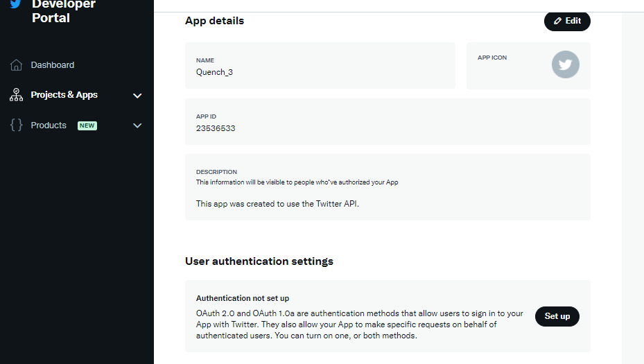Expand the Projects & Apps chevron
This screenshot has width=644, height=364.
tap(137, 96)
